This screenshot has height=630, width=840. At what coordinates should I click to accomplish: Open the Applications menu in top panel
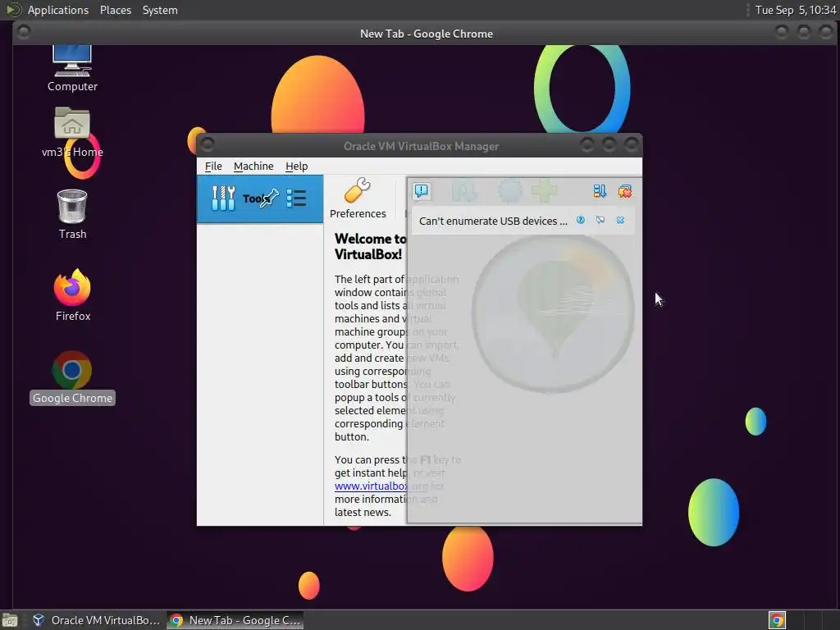(x=58, y=10)
